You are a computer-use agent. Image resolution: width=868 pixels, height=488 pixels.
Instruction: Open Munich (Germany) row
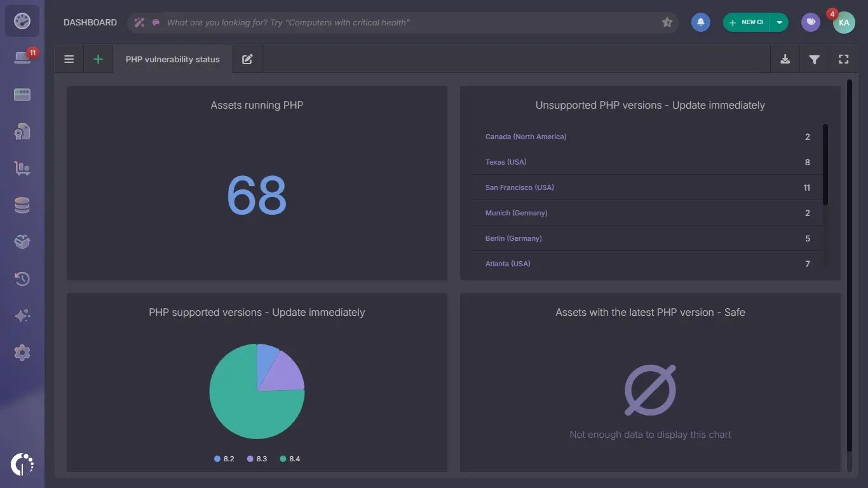pyautogui.click(x=648, y=213)
